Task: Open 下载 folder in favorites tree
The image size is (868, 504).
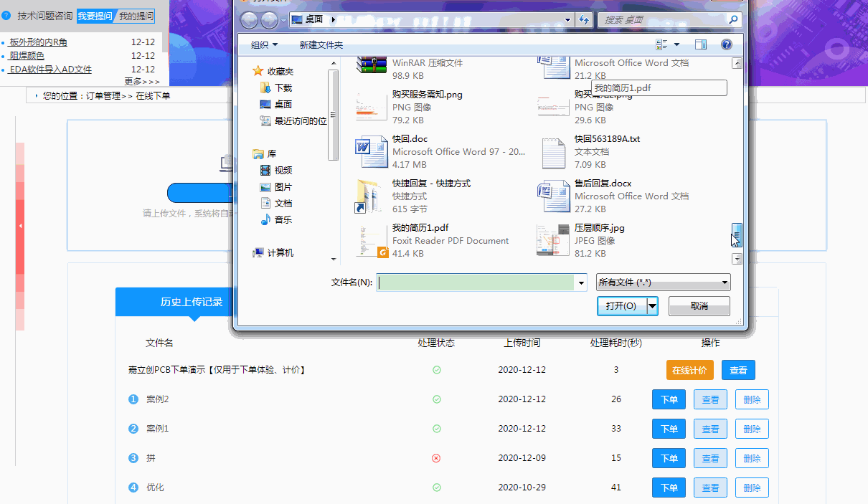Action: coord(283,88)
